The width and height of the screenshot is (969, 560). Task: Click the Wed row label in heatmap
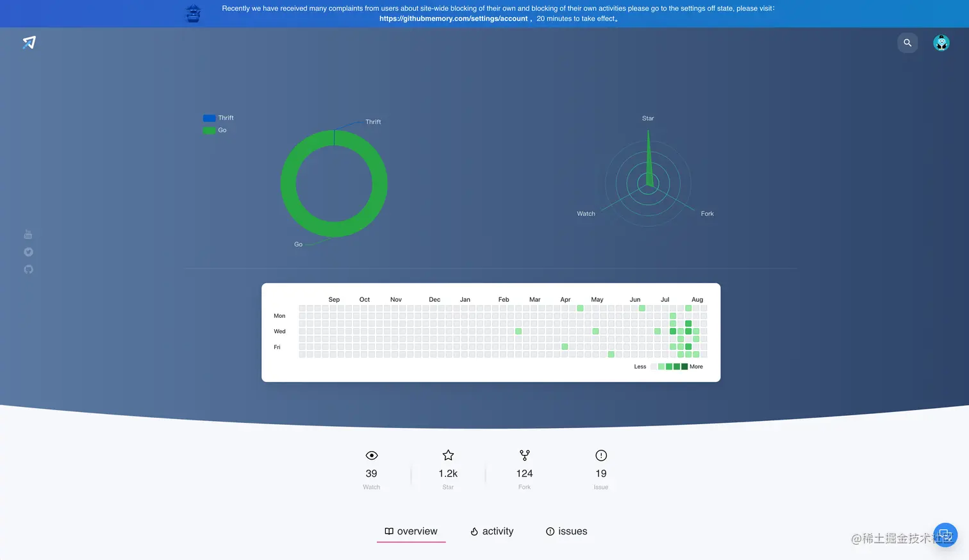(x=279, y=331)
